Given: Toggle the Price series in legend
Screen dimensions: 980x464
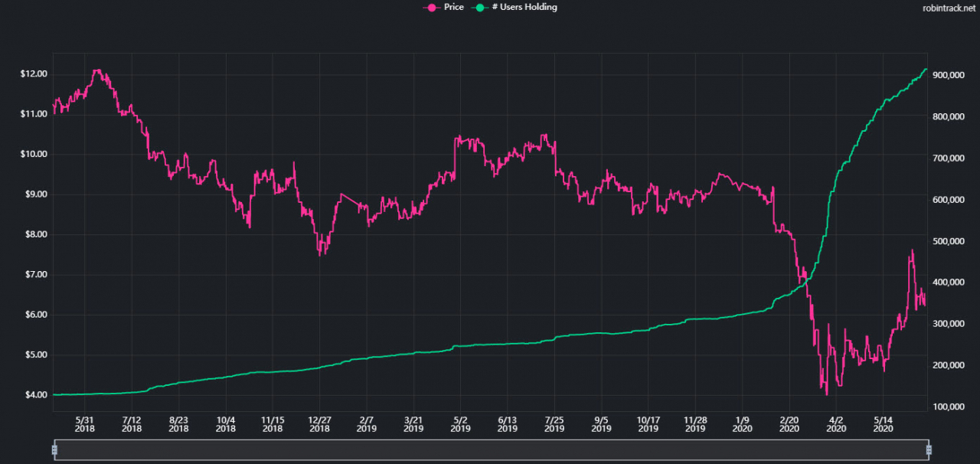Looking at the screenshot, I should coord(443,7).
